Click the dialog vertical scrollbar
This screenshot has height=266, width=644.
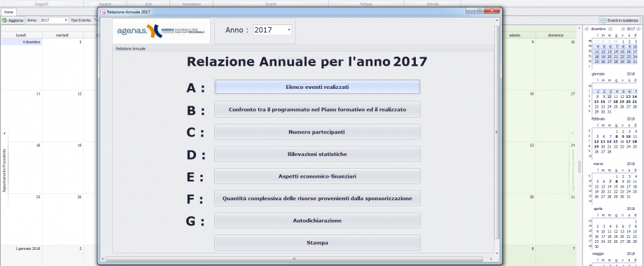[497, 132]
